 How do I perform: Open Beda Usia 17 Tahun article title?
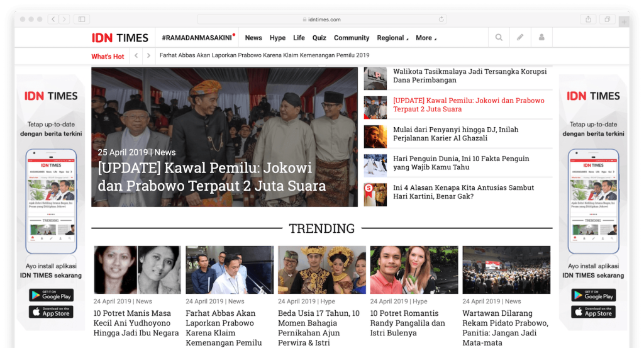tap(319, 328)
